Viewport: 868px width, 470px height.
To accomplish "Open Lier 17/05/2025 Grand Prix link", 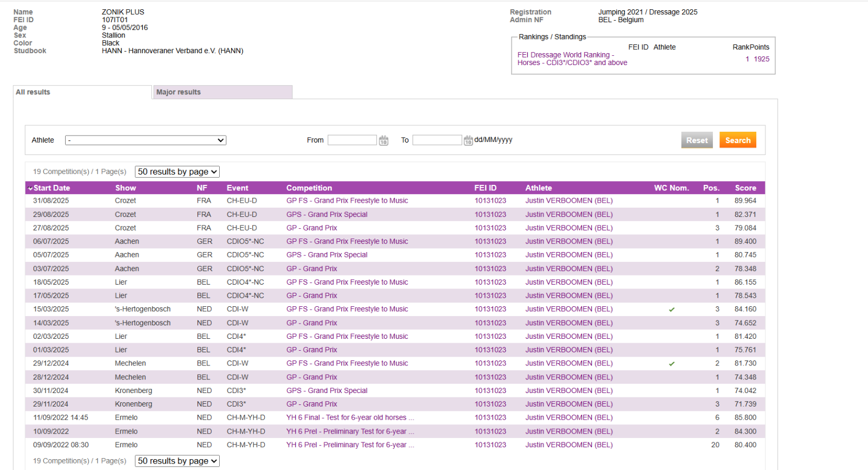I will 311,296.
